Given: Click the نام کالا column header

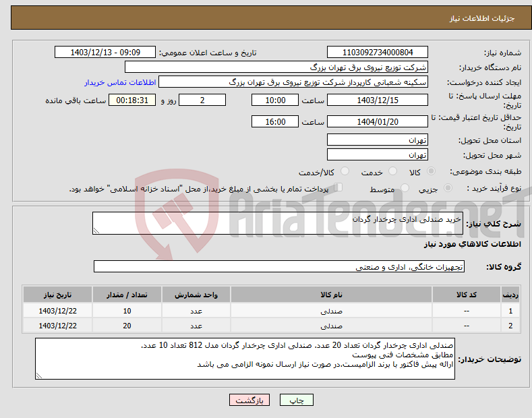Looking at the screenshot, I should tap(331, 295).
